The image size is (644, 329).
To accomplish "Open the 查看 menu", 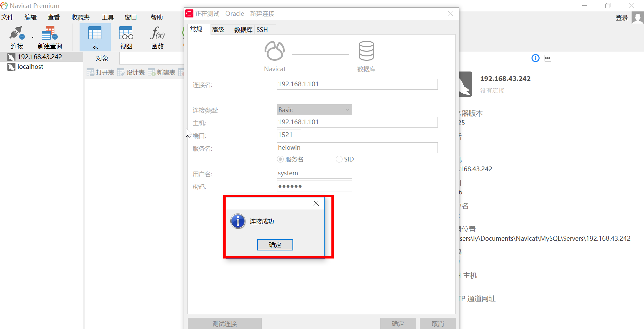I will tap(54, 17).
